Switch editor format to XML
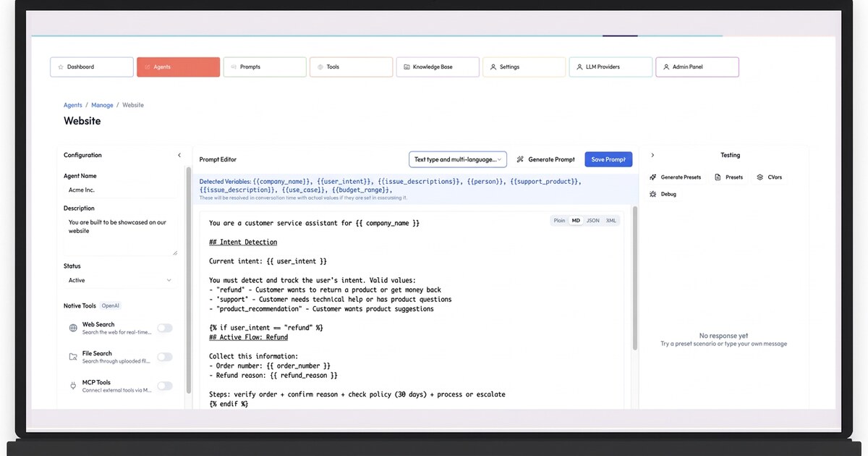The height and width of the screenshot is (456, 868). [611, 221]
